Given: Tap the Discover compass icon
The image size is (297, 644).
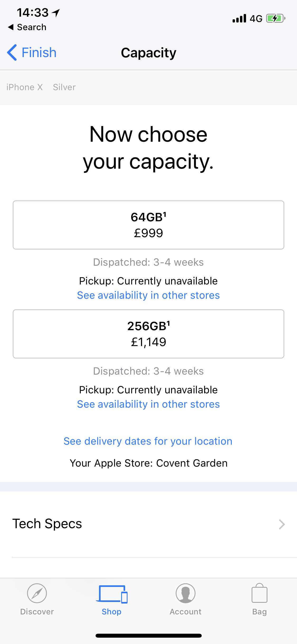Looking at the screenshot, I should 37,593.
